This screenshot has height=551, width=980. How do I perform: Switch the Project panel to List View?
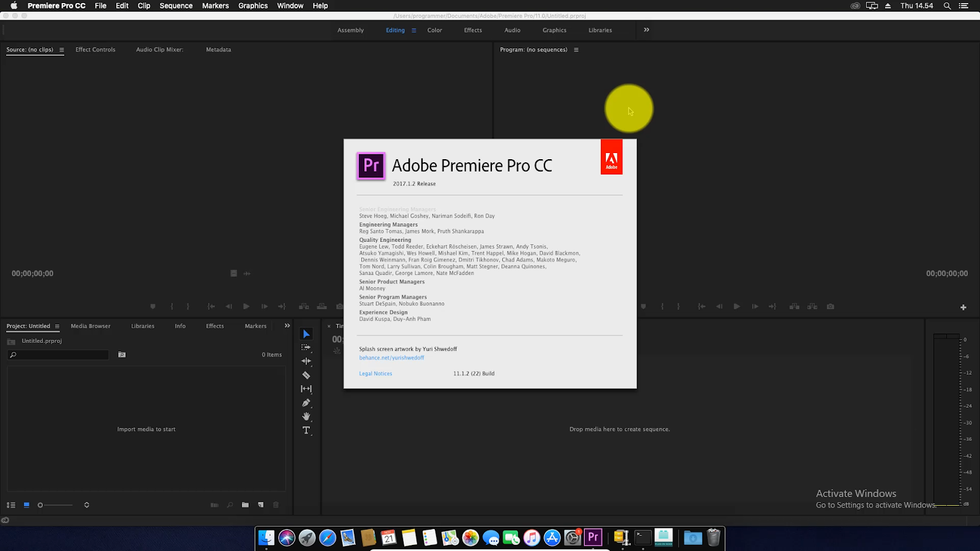(x=10, y=505)
